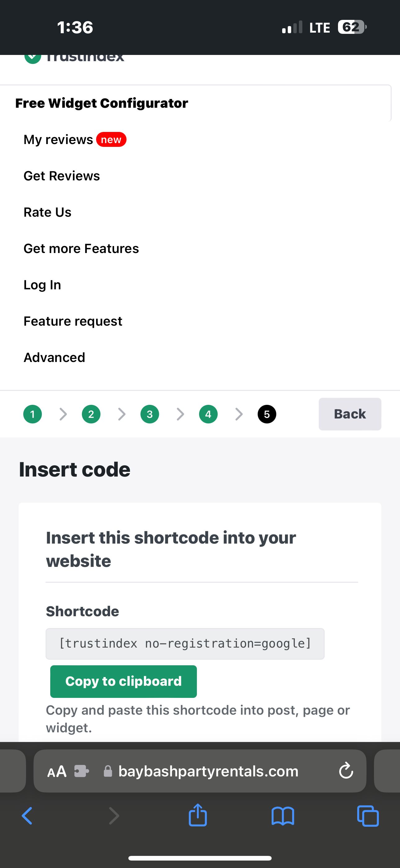Select Rate Us menu entry
This screenshot has width=400, height=868.
coord(47,212)
